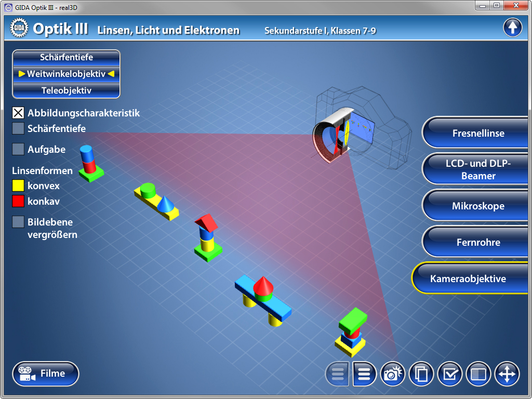Click the four-arrow move icon
The width and height of the screenshot is (532, 399).
507,374
